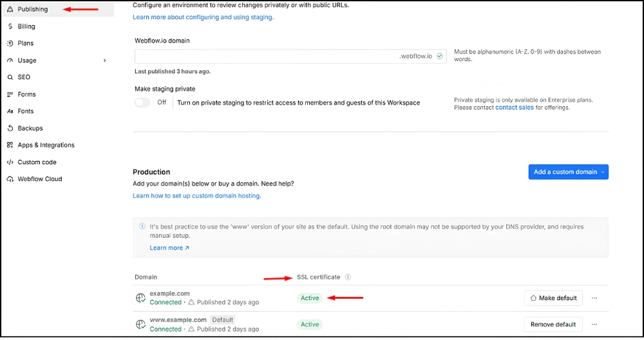Open more options for www.example.com row
The image size is (644, 340).
pos(594,325)
